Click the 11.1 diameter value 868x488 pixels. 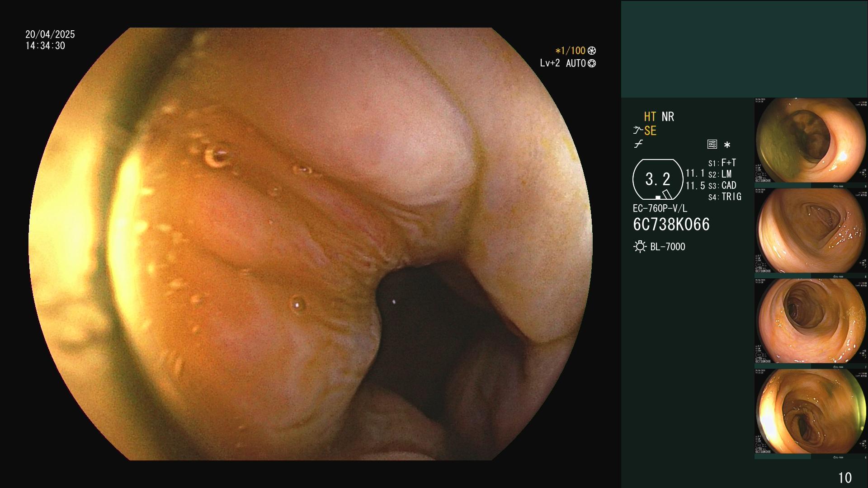695,173
